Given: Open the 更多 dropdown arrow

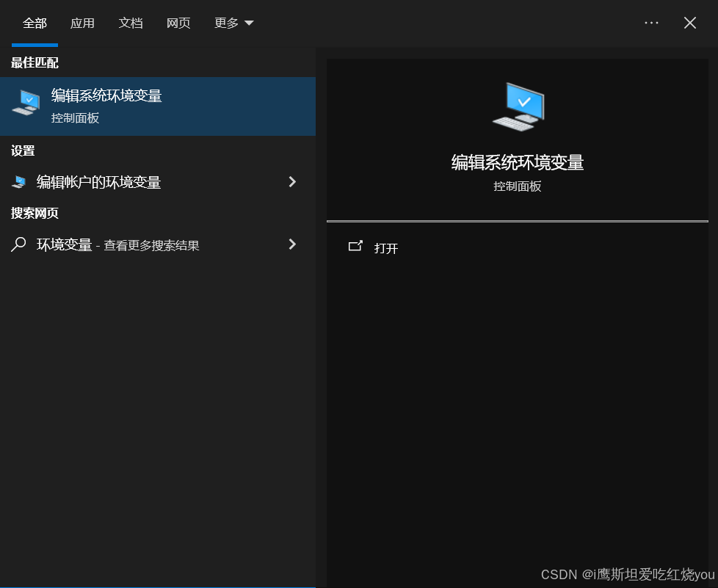Looking at the screenshot, I should pos(249,23).
